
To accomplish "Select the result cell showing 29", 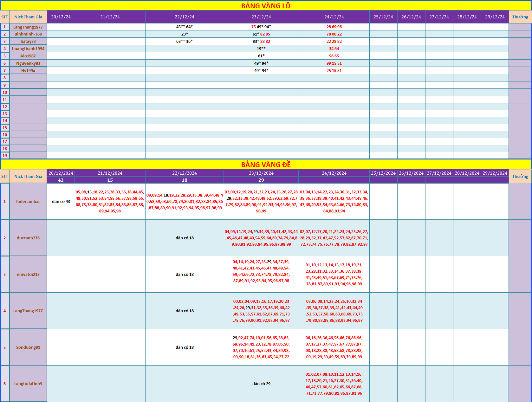I will [x=261, y=180].
